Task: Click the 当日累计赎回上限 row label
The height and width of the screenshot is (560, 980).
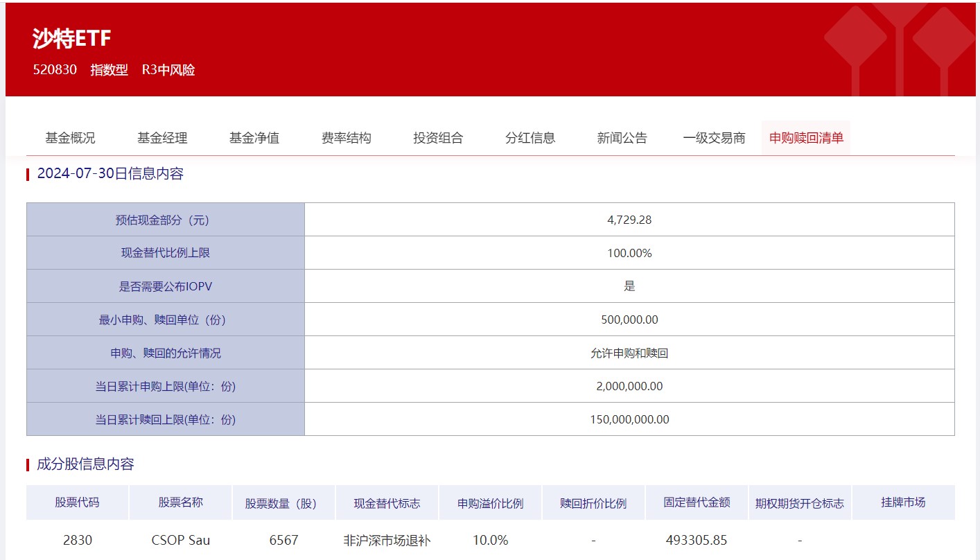Action: [x=166, y=419]
